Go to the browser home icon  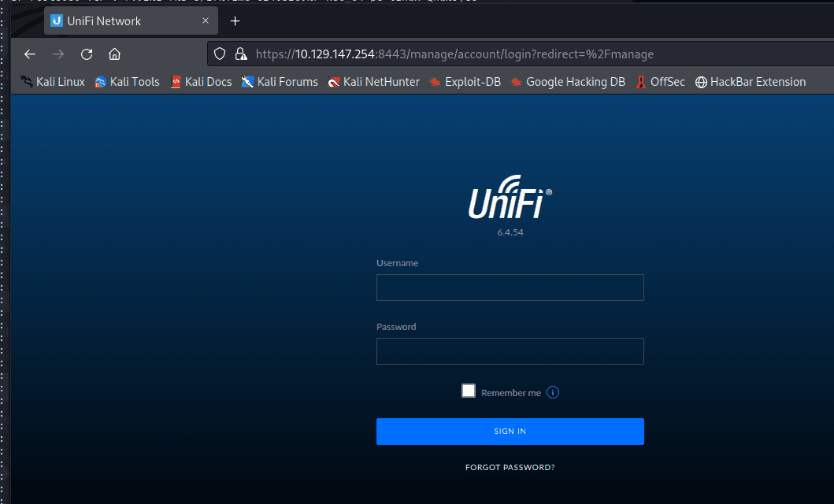115,54
